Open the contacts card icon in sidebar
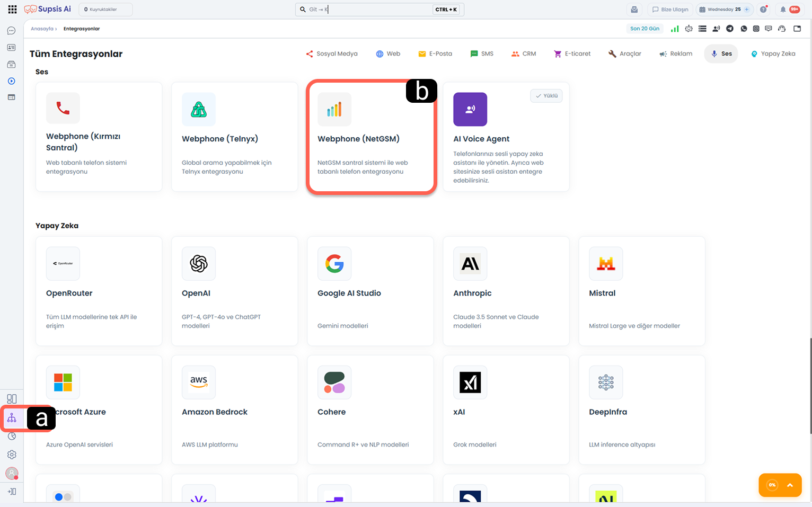 pyautogui.click(x=11, y=48)
